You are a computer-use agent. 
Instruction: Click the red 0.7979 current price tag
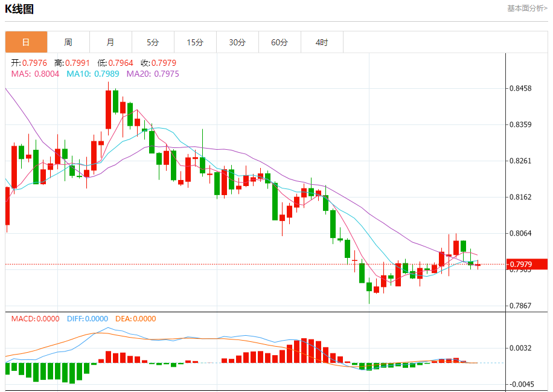tap(527, 265)
